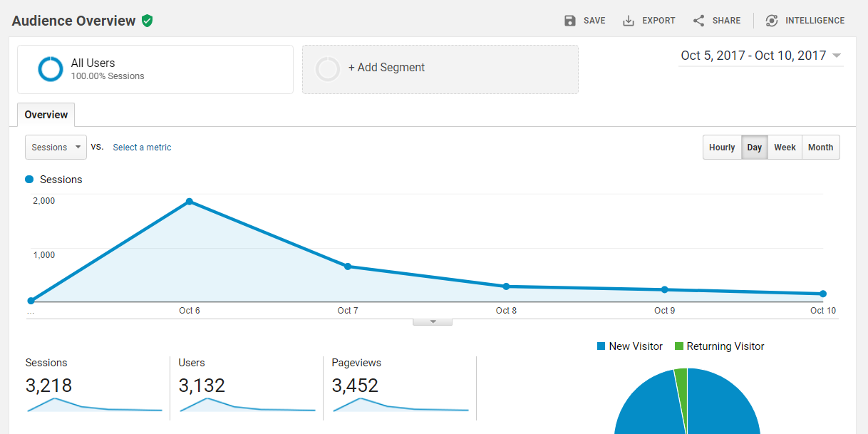The width and height of the screenshot is (868, 434).
Task: Switch to the Overview tab
Action: [x=46, y=115]
